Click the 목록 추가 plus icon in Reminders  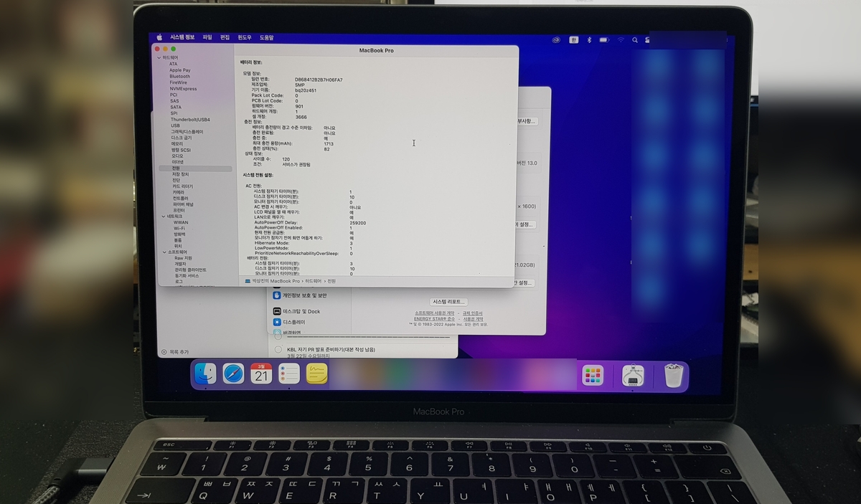tap(164, 352)
